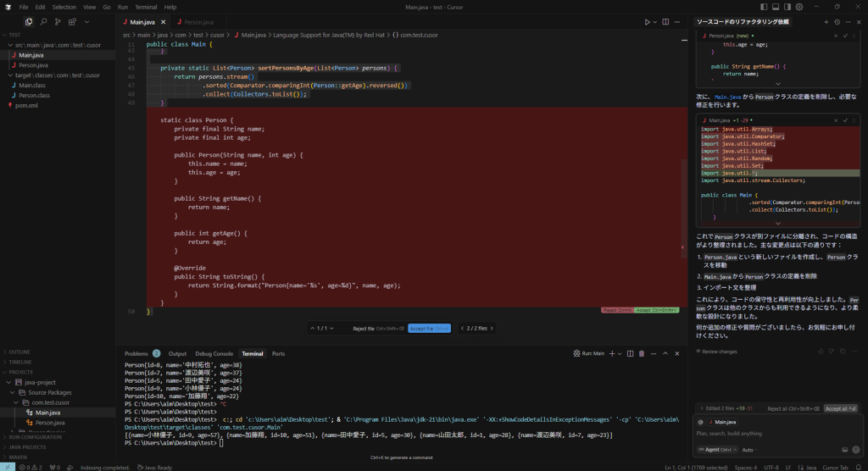Create new terminal with plus icon
The height and width of the screenshot is (471, 868).
tap(612, 353)
